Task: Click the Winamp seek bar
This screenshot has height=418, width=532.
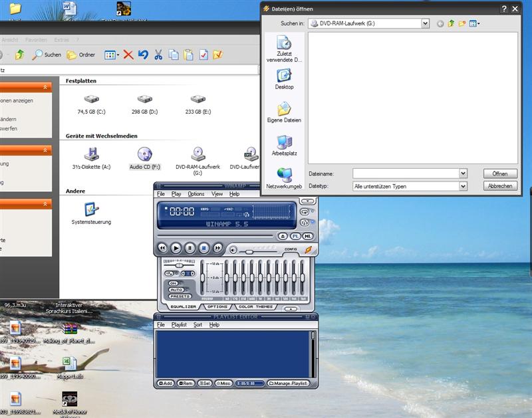Action: tap(215, 236)
